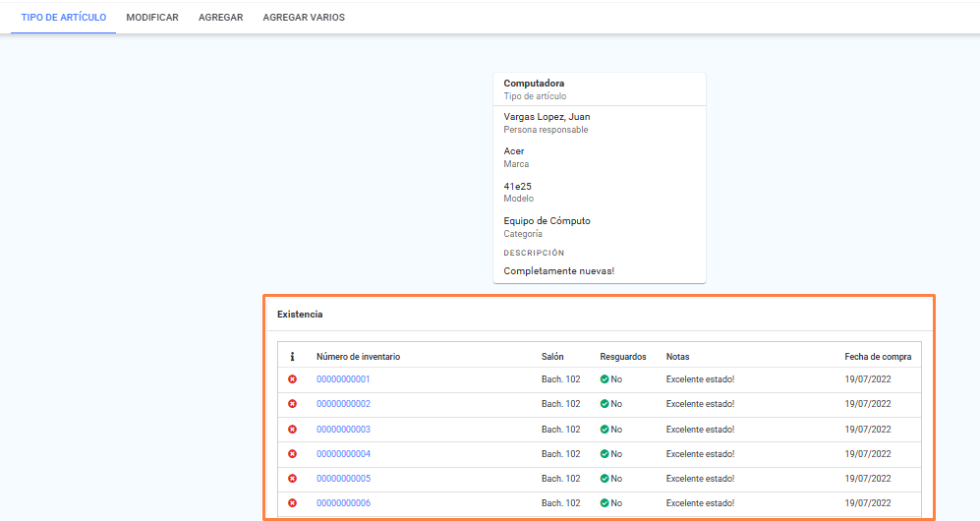Click the Fecha de compra column header
Image resolution: width=980 pixels, height=521 pixels.
pyautogui.click(x=878, y=357)
